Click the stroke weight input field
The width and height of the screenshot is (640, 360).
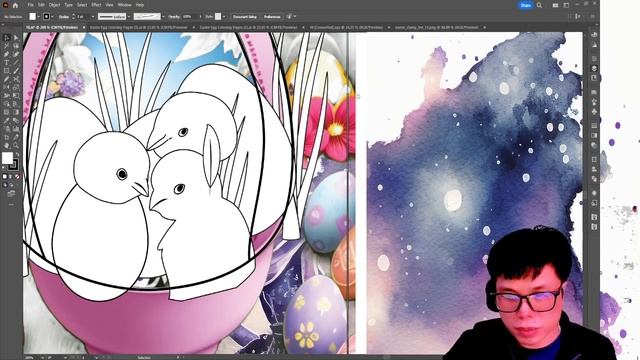pyautogui.click(x=83, y=17)
